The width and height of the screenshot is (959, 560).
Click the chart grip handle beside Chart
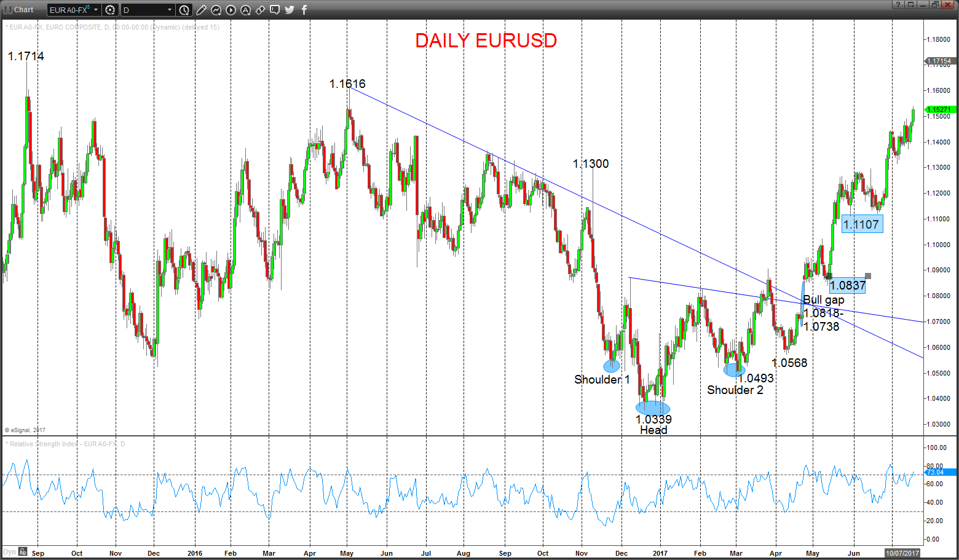tap(8, 10)
